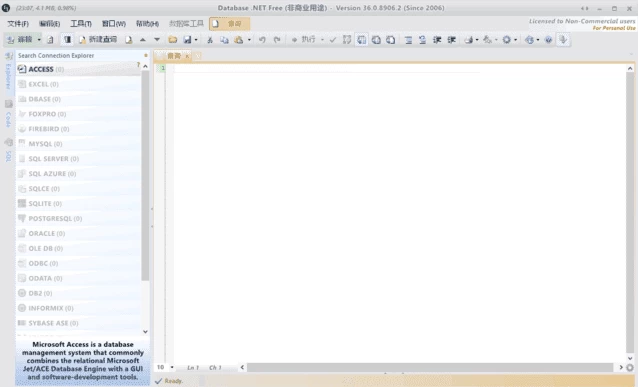Screen dimensions: 638x387
Task: Open the 帮助(H) menu
Action: click(x=147, y=24)
